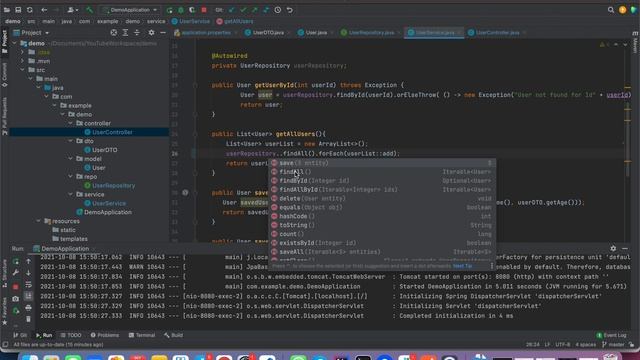Click the Expand All icon in Project panel
640x360 pixels.
125,33
